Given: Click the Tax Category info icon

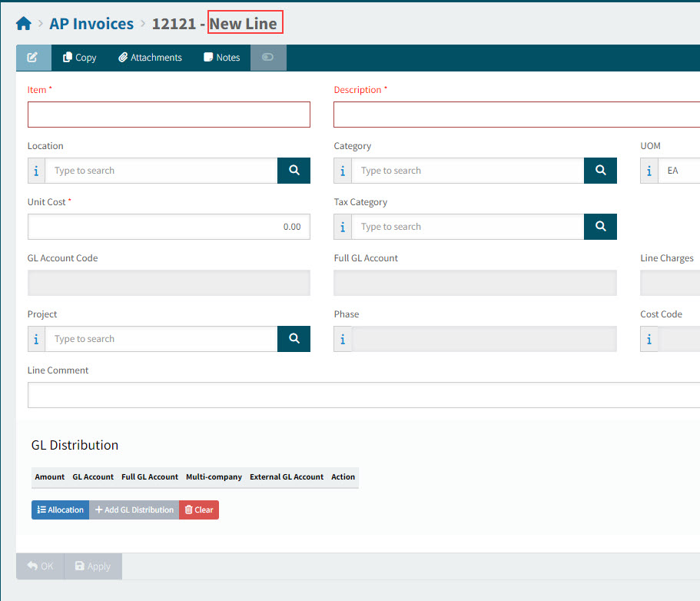Looking at the screenshot, I should (343, 227).
